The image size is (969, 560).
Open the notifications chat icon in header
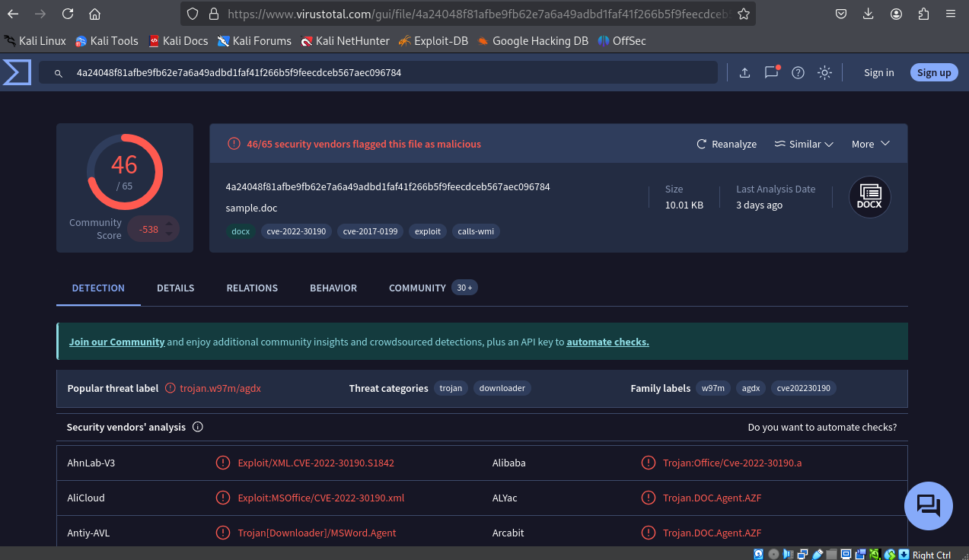pos(772,72)
